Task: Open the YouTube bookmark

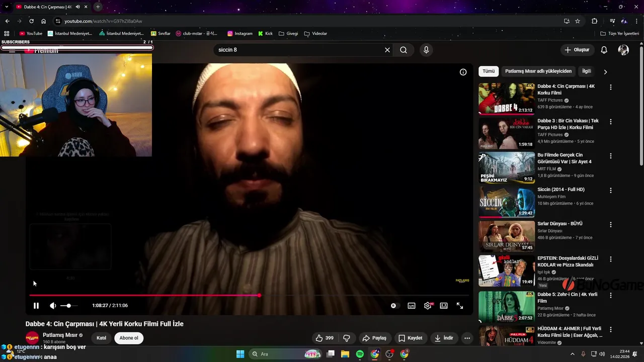Action: [31, 34]
